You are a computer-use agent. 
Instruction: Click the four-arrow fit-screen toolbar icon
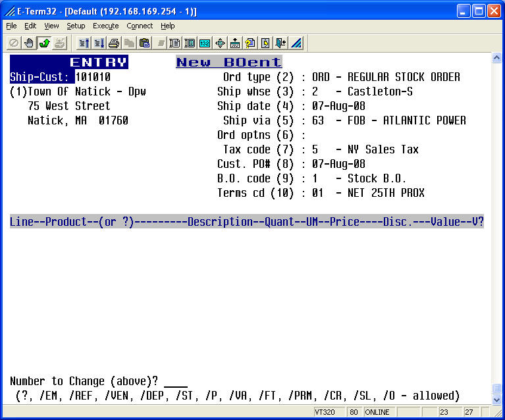click(x=220, y=43)
